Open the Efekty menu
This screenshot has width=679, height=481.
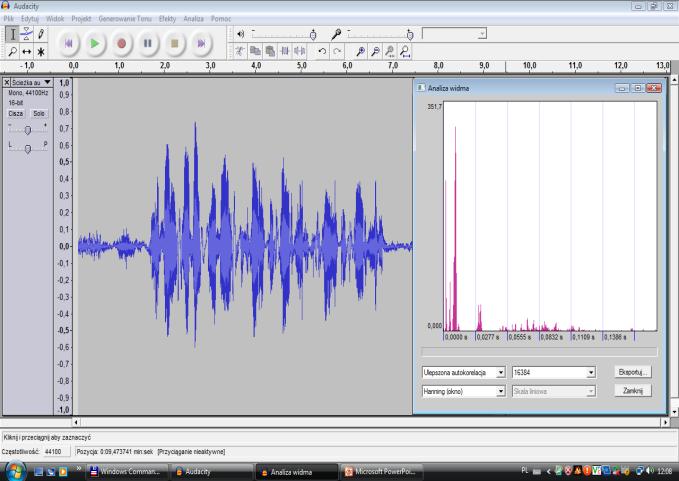point(167,19)
